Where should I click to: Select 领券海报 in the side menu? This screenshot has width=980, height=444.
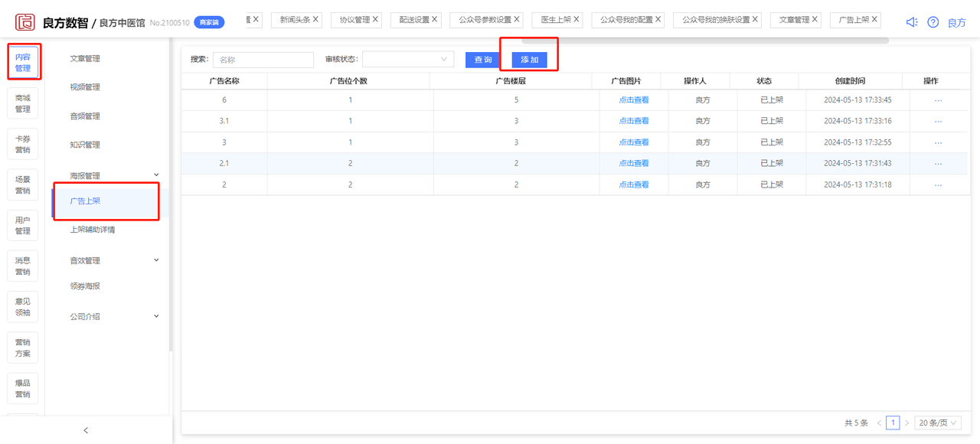[x=85, y=286]
